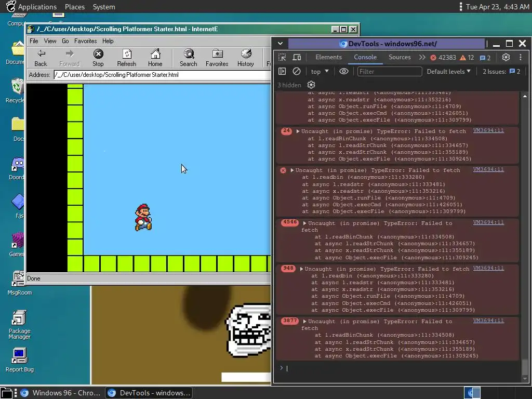Open the Report Bug desktop icon
The width and height of the screenshot is (532, 399).
tap(19, 360)
